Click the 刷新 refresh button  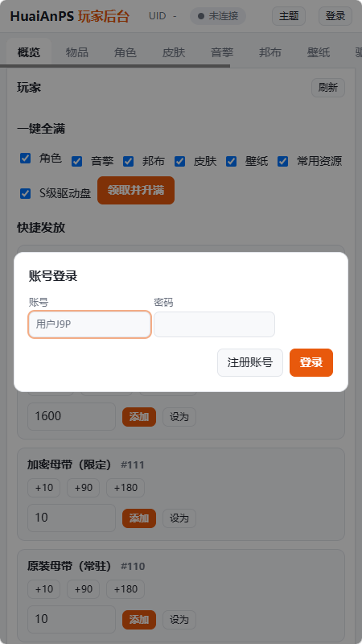[328, 88]
